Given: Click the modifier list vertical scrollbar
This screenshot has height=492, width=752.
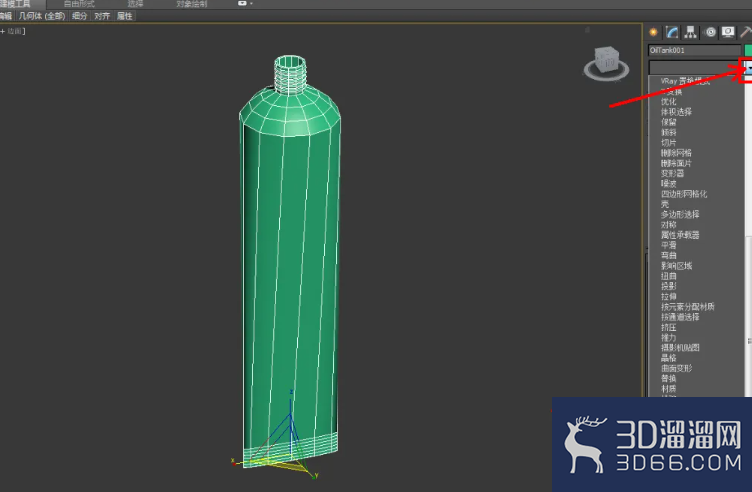Looking at the screenshot, I should [749, 235].
